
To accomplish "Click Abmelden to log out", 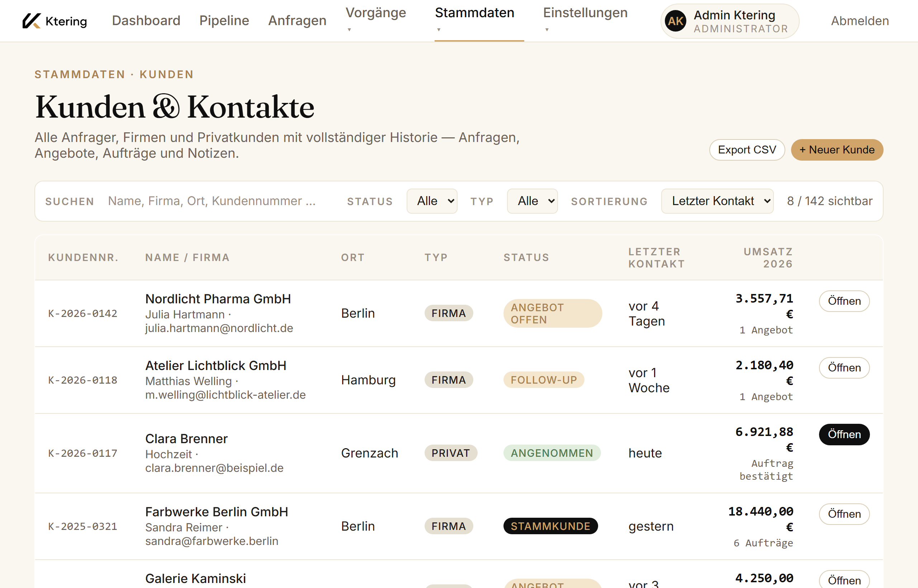I will point(859,21).
